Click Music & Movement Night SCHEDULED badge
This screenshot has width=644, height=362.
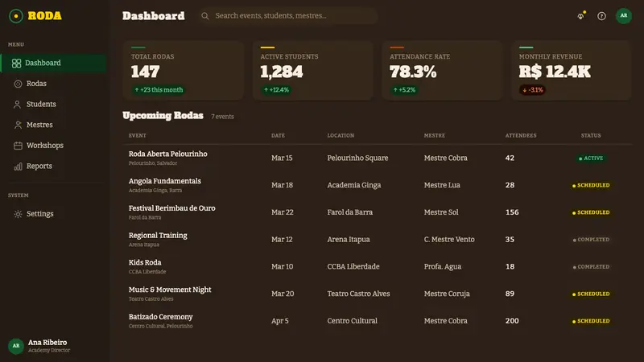tap(591, 294)
